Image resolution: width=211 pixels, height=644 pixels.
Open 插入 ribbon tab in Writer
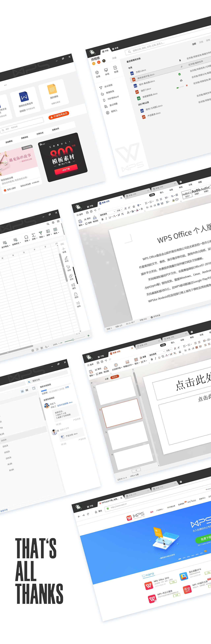click(x=162, y=192)
